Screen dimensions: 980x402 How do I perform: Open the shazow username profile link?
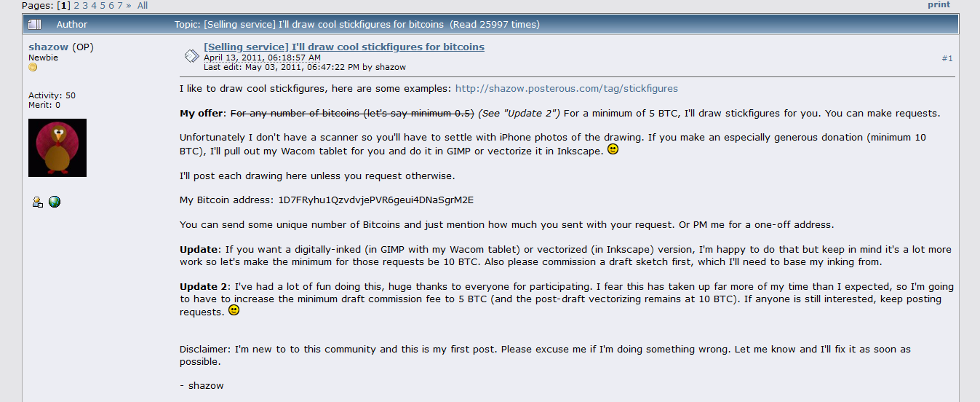tap(48, 47)
